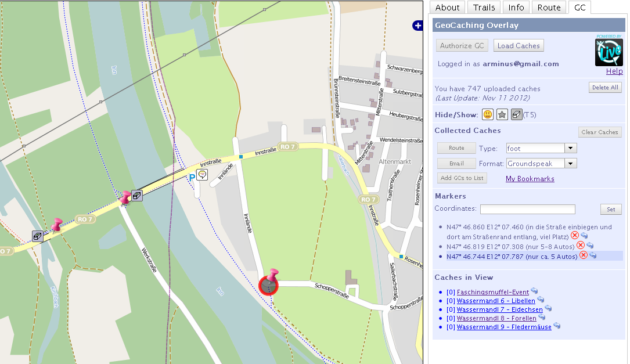This screenshot has width=630, height=364.
Task: Click blue arrow icon next to marker N47° 46.744
Action: [593, 255]
